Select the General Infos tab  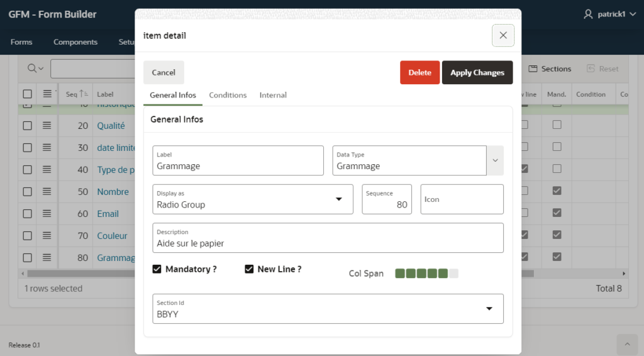[173, 95]
